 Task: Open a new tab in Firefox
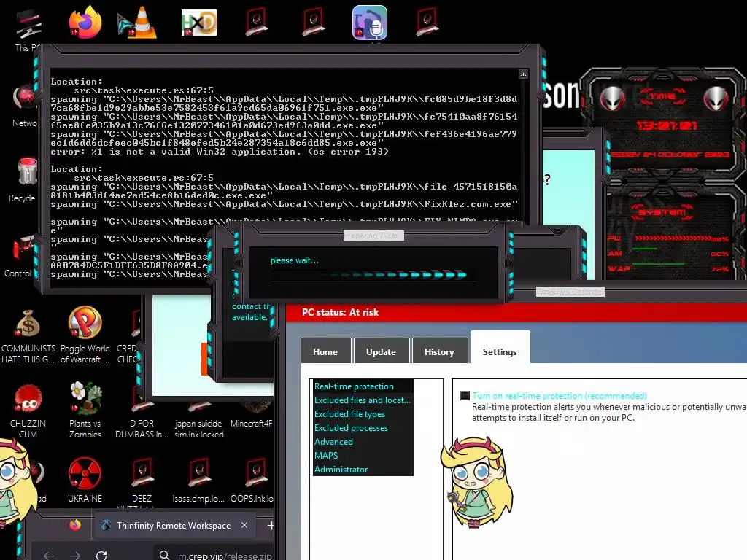click(x=270, y=525)
